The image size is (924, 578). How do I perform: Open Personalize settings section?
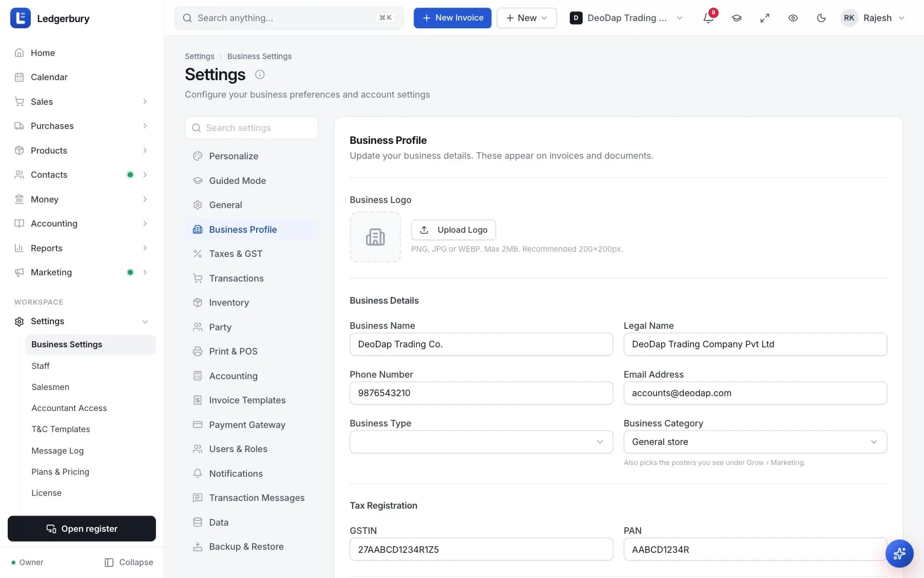click(x=252, y=156)
